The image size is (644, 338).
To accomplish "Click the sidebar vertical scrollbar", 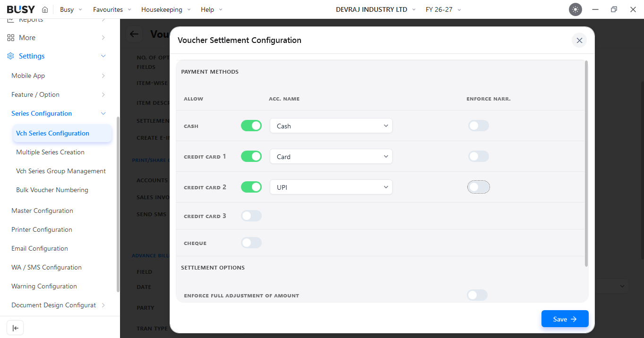I will (x=118, y=204).
